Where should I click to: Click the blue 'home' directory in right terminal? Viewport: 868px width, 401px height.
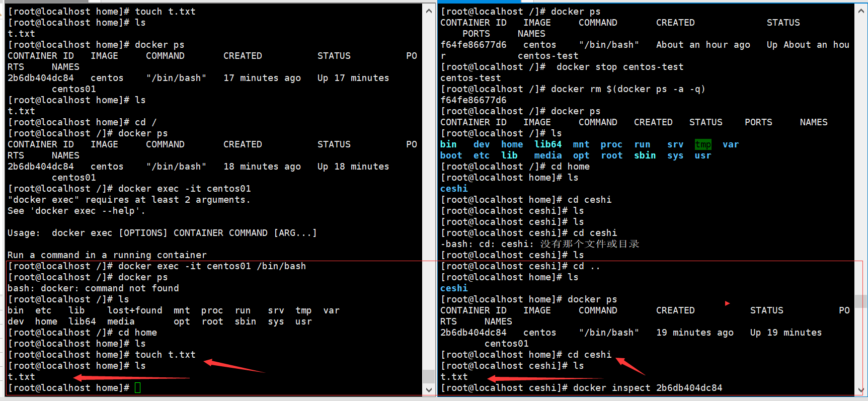click(x=512, y=144)
